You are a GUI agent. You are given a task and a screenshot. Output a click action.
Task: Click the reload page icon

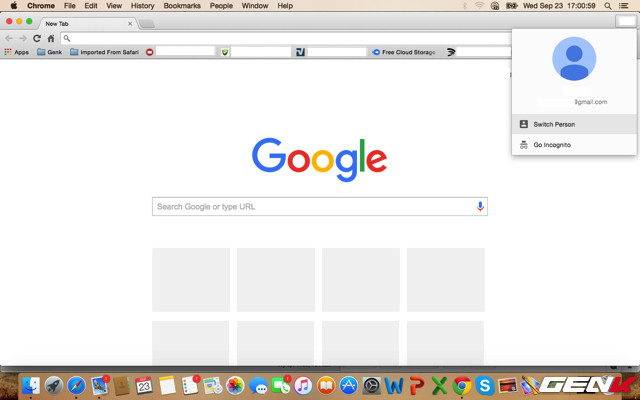pos(37,38)
